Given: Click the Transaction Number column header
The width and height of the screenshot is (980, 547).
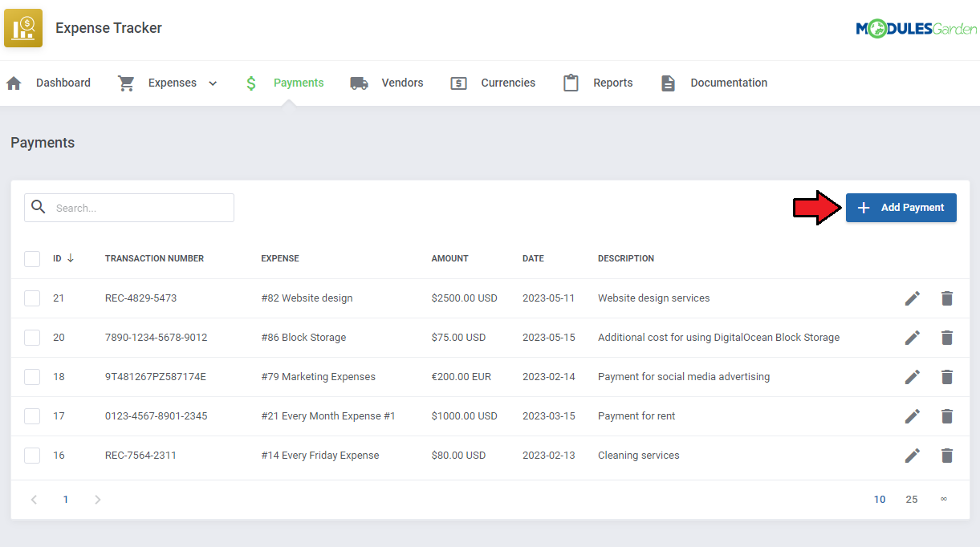Looking at the screenshot, I should coord(154,258).
